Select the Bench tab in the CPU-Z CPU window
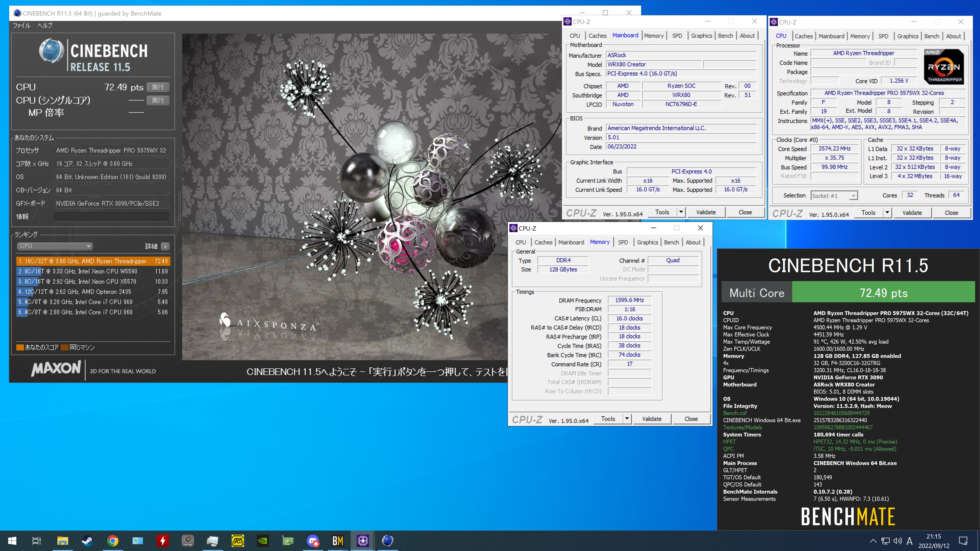 tap(932, 36)
